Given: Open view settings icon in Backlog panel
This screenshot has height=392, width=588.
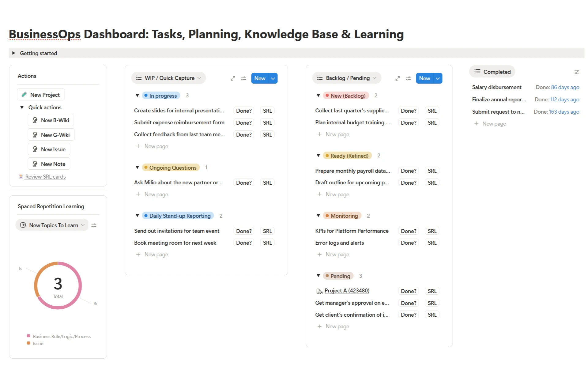Looking at the screenshot, I should coord(408,78).
